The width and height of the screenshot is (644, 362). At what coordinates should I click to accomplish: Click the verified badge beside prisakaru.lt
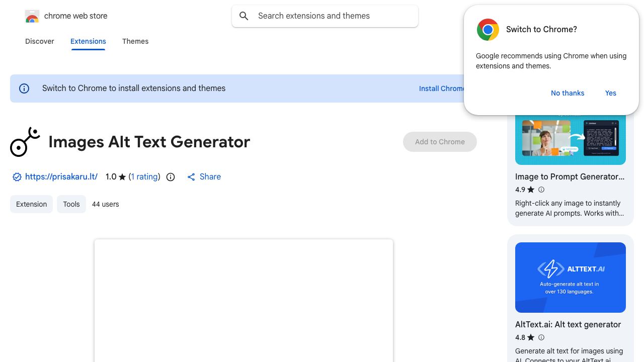(x=17, y=177)
